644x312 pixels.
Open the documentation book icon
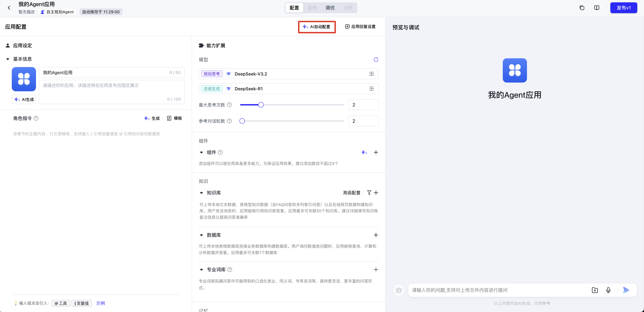click(597, 8)
